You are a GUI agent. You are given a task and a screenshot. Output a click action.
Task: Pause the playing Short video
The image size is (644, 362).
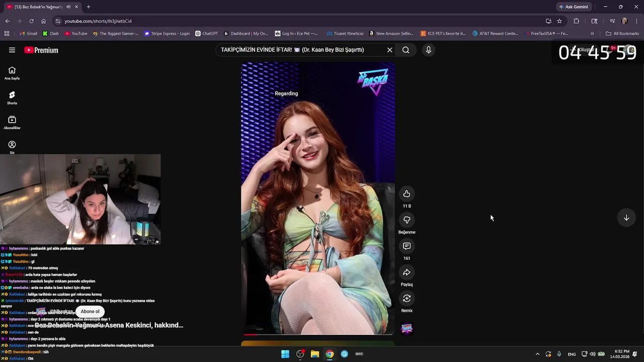pos(317,198)
